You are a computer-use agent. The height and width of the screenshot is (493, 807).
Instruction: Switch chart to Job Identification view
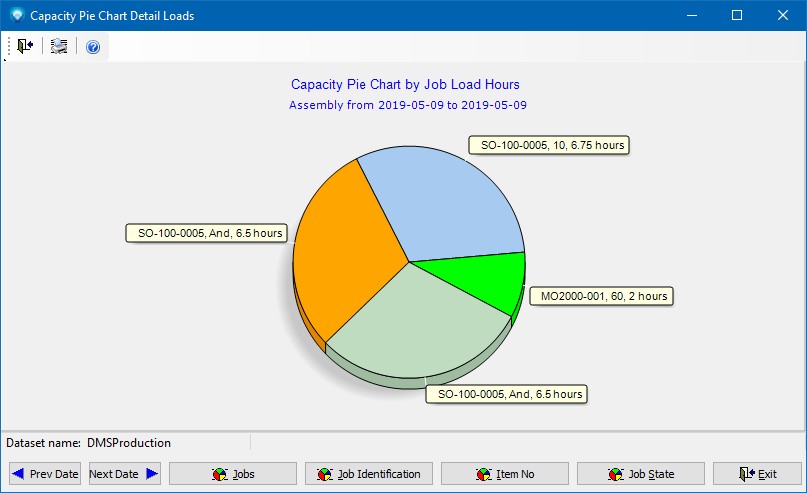[x=369, y=474]
